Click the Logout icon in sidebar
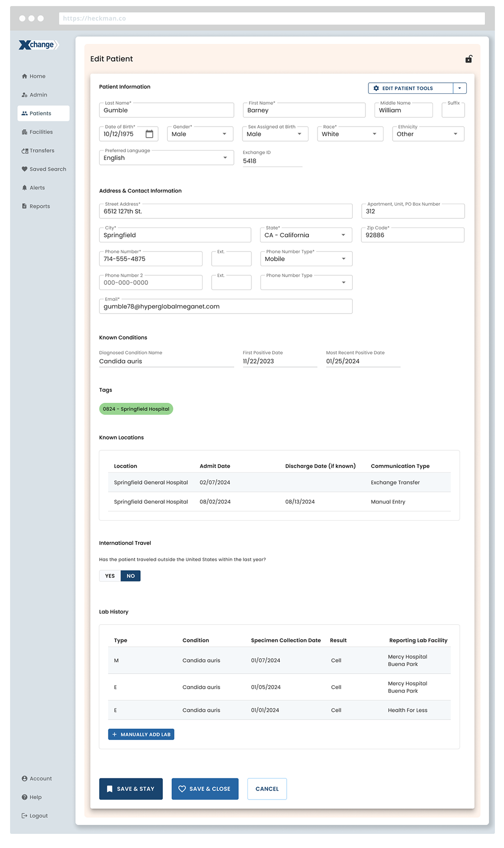Image resolution: width=504 pixels, height=848 pixels. coord(24,816)
